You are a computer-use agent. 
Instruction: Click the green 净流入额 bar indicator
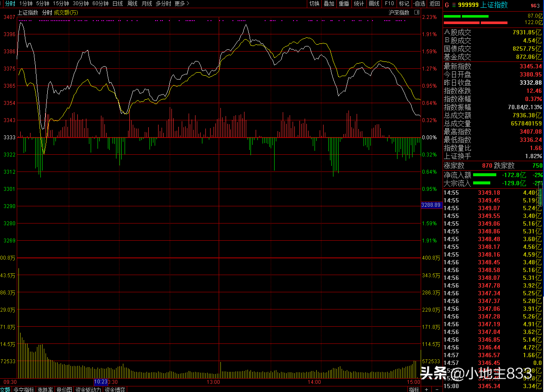[x=484, y=175]
